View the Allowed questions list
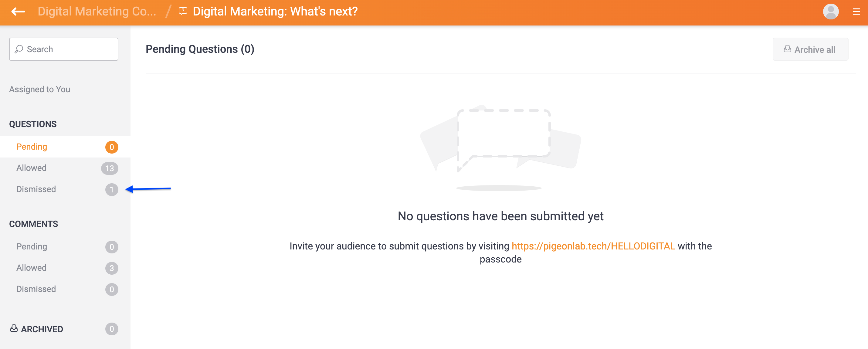This screenshot has height=349, width=868. coord(31,168)
